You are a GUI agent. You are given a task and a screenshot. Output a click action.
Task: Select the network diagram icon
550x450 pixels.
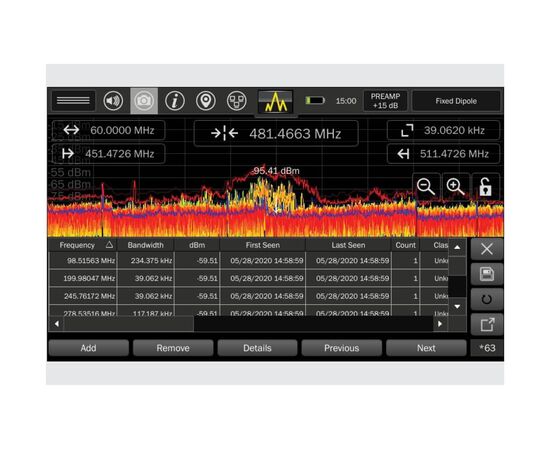coord(237,101)
